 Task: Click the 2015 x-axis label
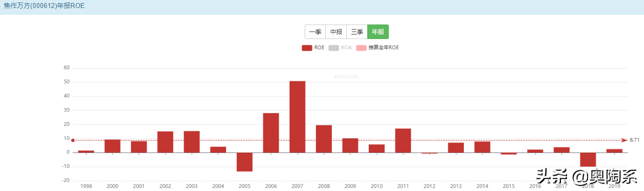(508, 186)
